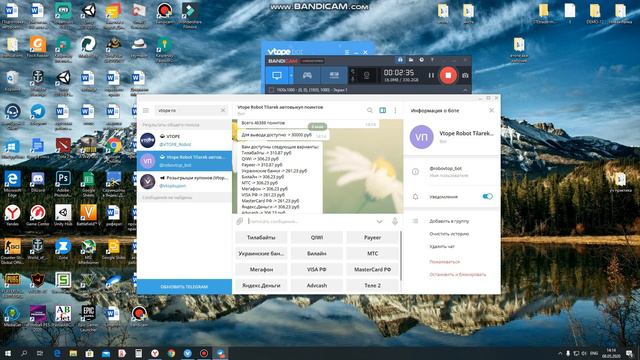Click the @robovtop_bot username

pos(445,168)
